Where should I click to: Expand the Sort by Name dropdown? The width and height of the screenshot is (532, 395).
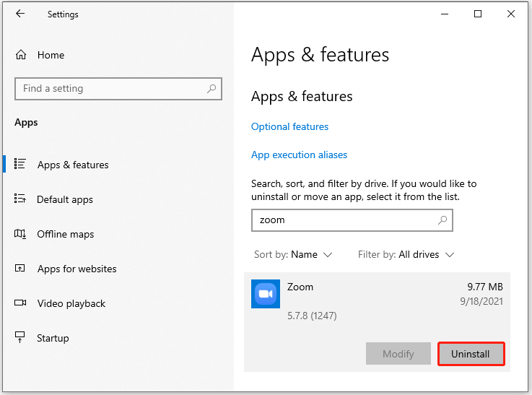(x=293, y=254)
